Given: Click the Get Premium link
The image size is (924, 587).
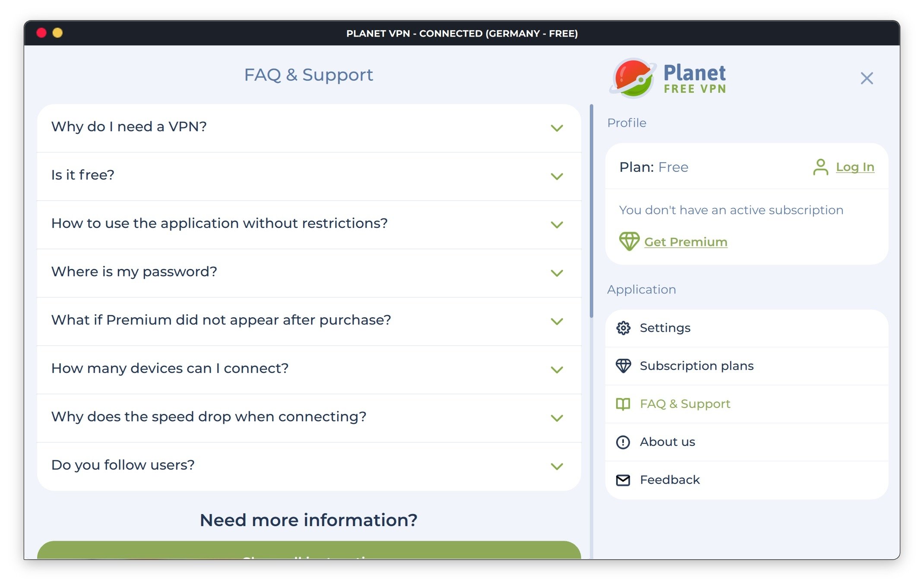Looking at the screenshot, I should [685, 242].
